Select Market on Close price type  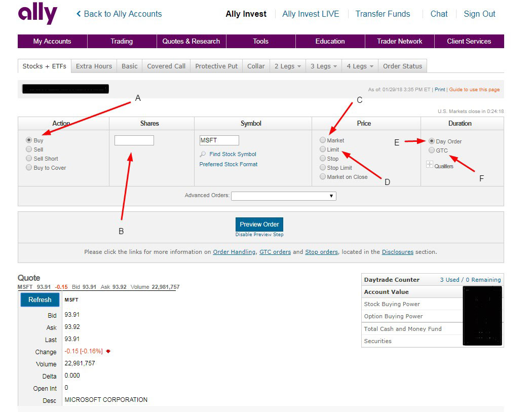(x=323, y=177)
